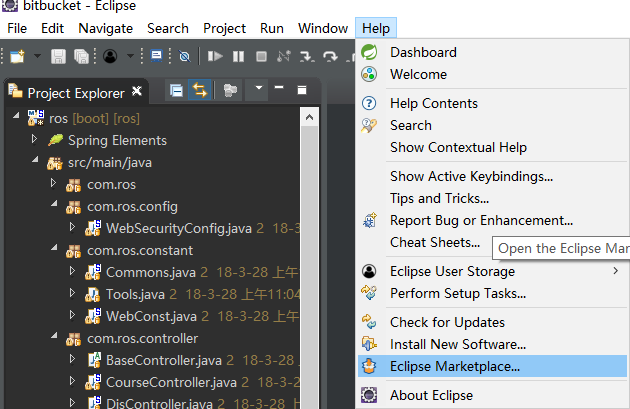Select the Project Explorer tab
Image resolution: width=630 pixels, height=409 pixels.
click(76, 93)
